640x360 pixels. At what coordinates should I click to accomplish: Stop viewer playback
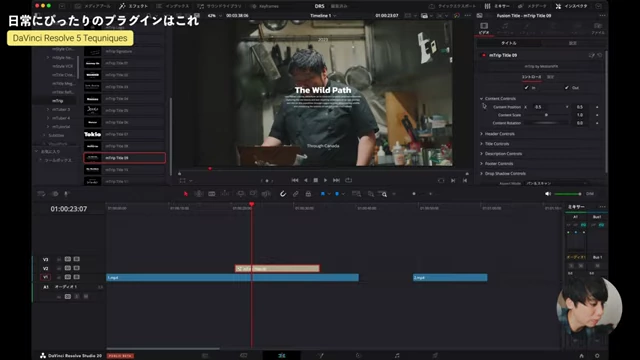tap(316, 180)
